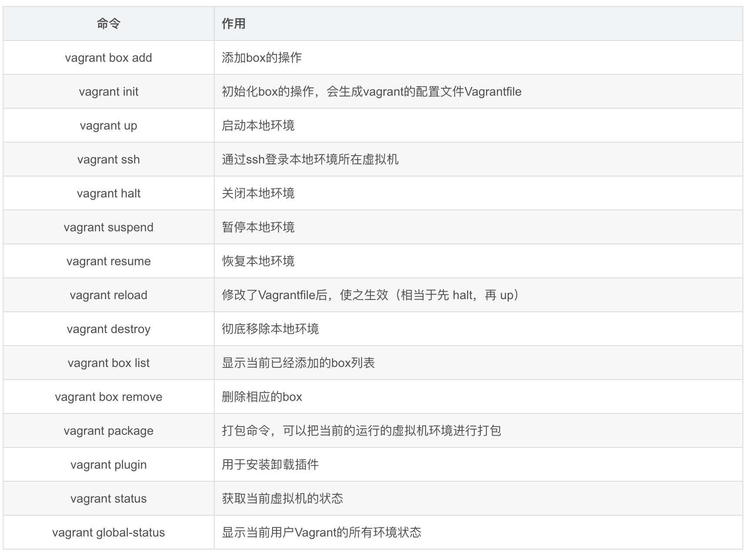Click the 'vagrant suspend' command text
752x560 pixels.
point(108,227)
